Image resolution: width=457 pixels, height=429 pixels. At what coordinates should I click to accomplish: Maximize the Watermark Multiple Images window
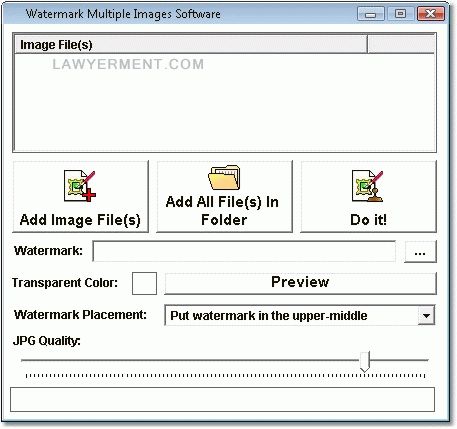[x=400, y=14]
